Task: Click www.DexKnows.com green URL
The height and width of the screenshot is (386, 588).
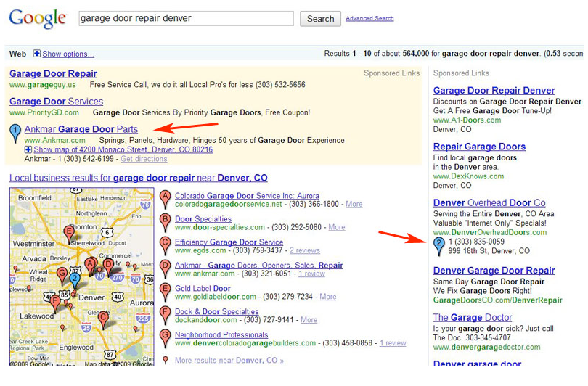Action: coord(468,176)
